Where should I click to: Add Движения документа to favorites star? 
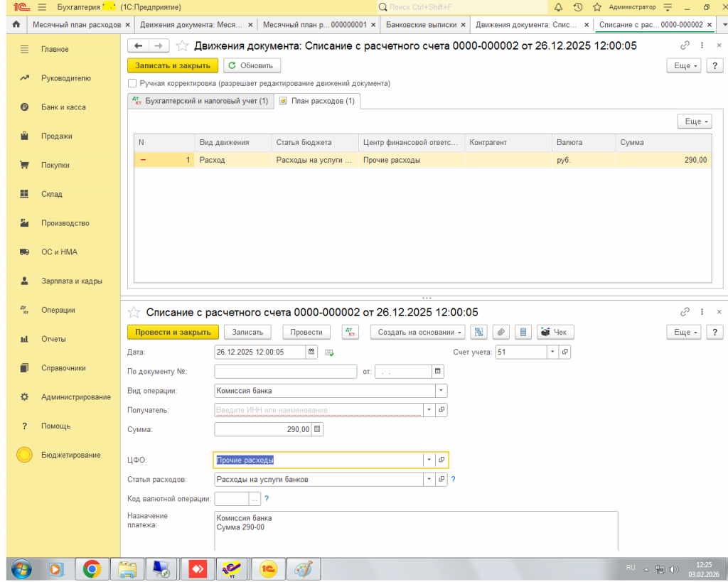click(182, 45)
